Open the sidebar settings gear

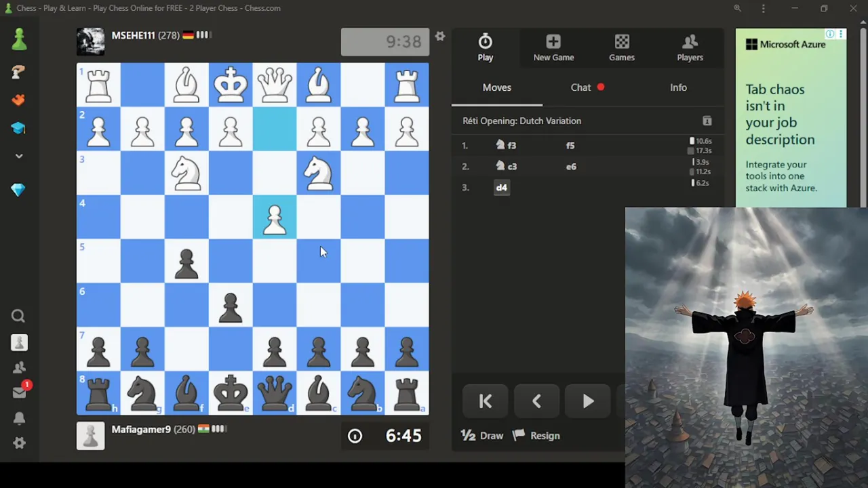(x=19, y=443)
